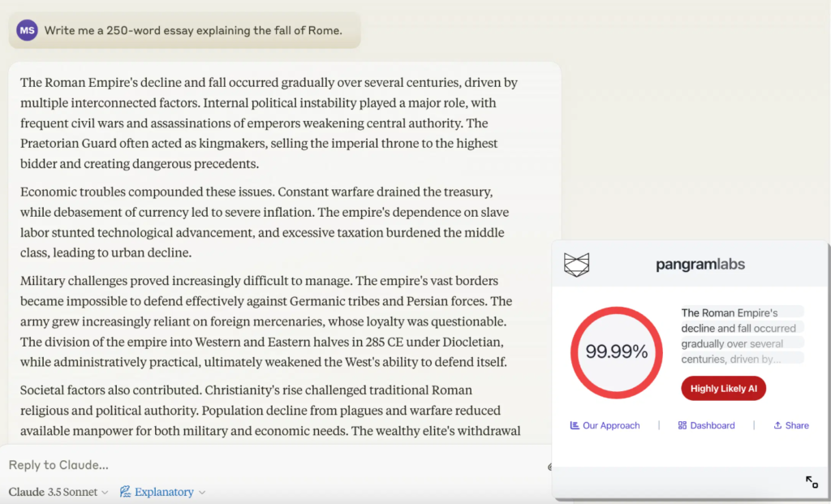Click the pangramlabs header title
This screenshot has width=831, height=504.
[700, 265]
